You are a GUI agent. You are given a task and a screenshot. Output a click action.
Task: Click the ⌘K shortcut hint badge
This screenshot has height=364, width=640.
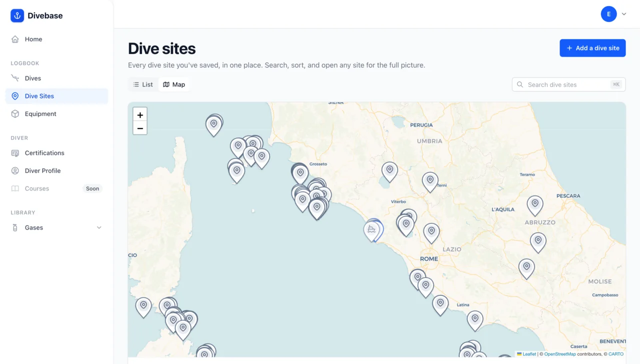616,84
